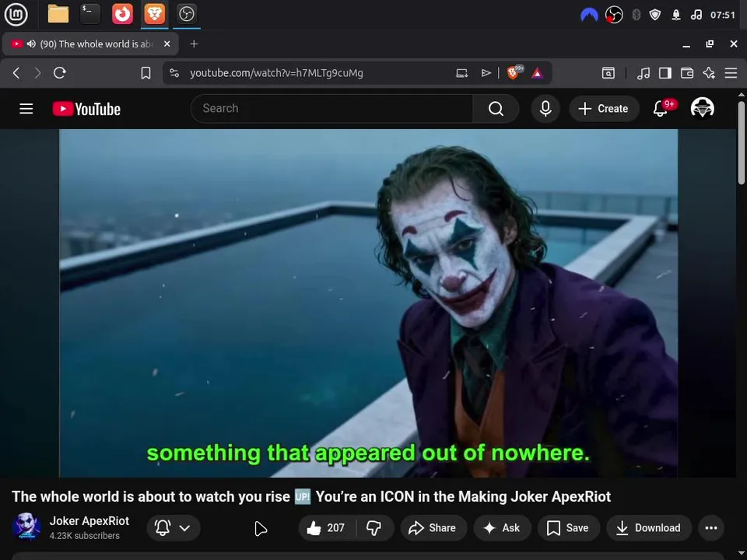Open the Leo AI assistant icon
Image resolution: width=747 pixels, height=560 pixels.
pos(709,73)
